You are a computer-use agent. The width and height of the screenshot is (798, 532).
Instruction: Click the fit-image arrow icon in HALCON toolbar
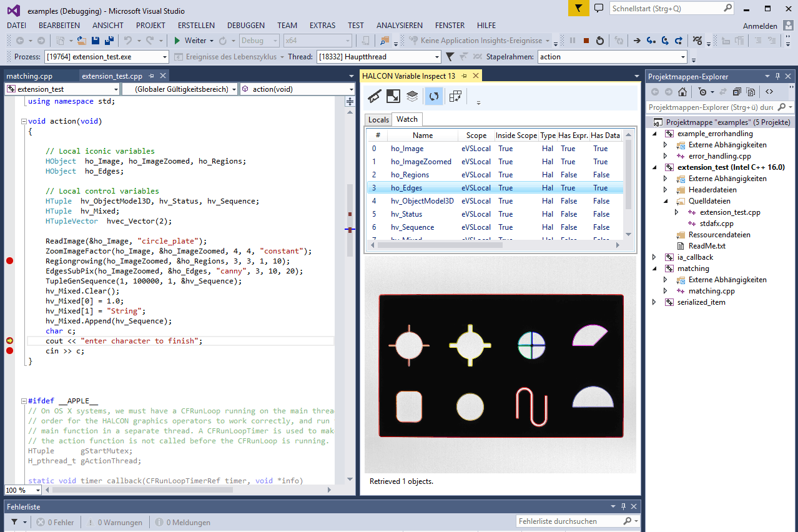pyautogui.click(x=393, y=96)
